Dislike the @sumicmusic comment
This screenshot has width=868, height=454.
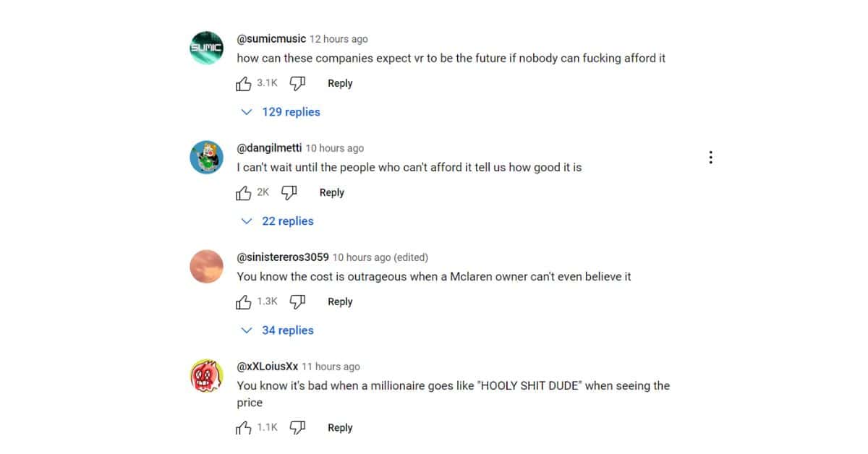tap(297, 83)
